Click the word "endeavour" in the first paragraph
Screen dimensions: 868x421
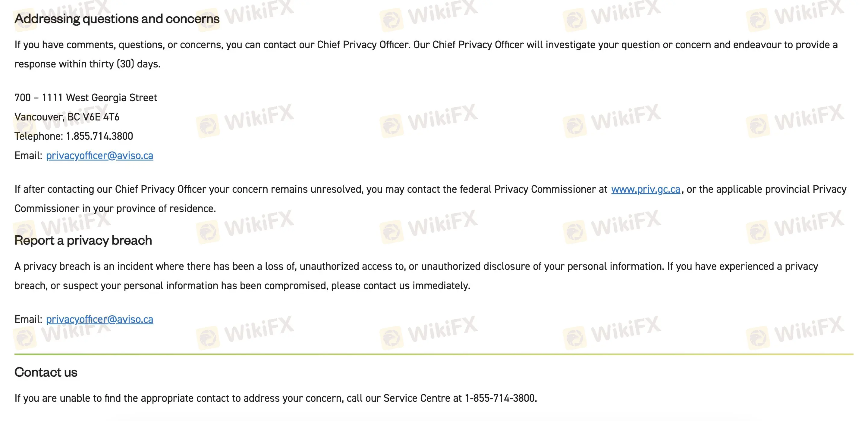(757, 45)
